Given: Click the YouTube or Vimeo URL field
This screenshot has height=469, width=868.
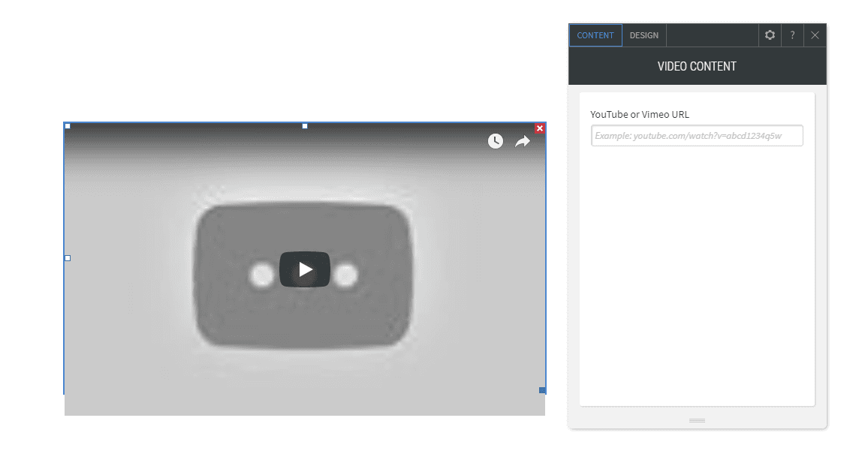Looking at the screenshot, I should 697,136.
